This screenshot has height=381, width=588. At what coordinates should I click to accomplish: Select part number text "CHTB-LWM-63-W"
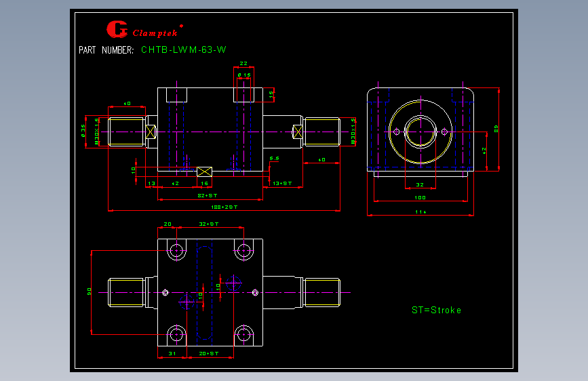click(x=183, y=50)
